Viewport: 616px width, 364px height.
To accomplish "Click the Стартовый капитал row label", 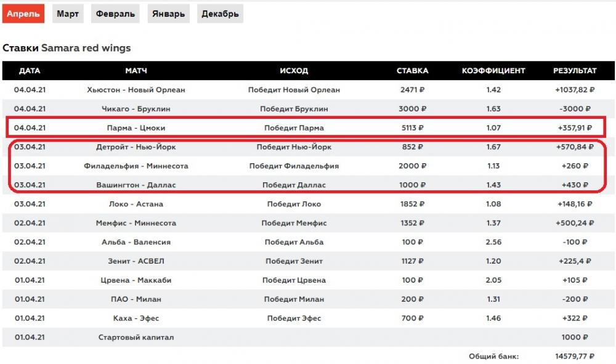I will coord(136,338).
